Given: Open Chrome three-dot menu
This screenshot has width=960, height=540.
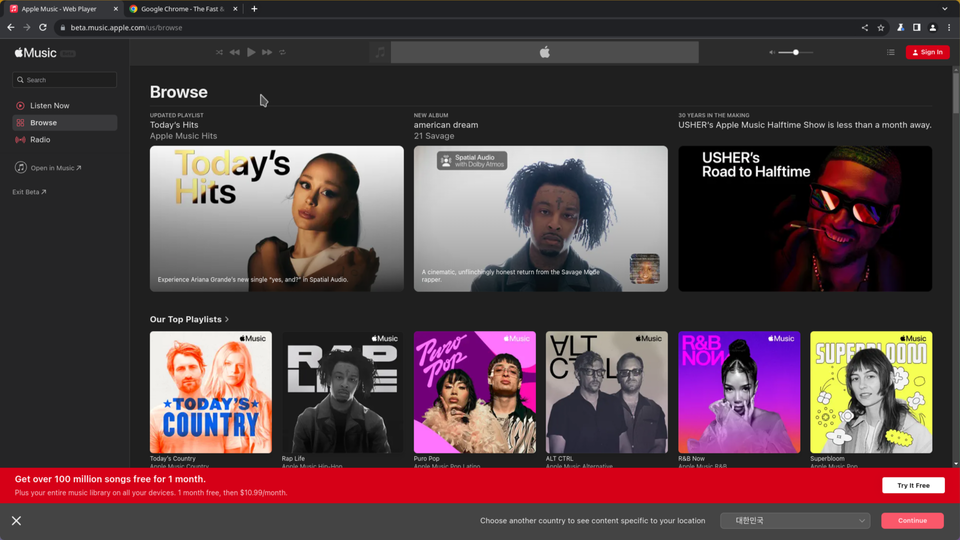Looking at the screenshot, I should point(949,28).
